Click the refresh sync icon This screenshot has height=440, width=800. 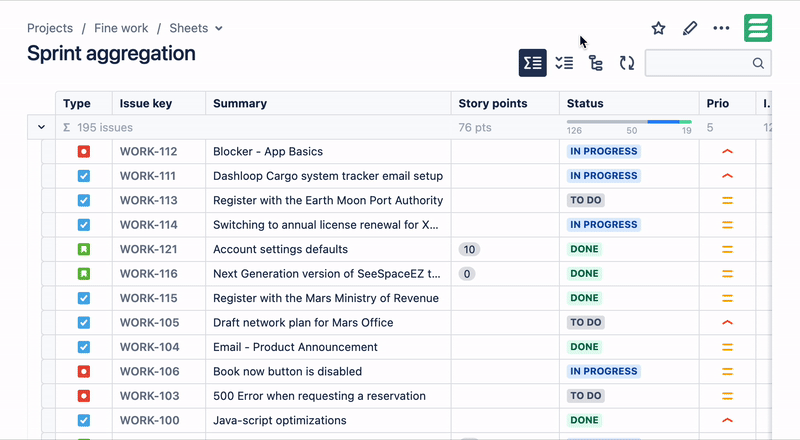coord(627,63)
